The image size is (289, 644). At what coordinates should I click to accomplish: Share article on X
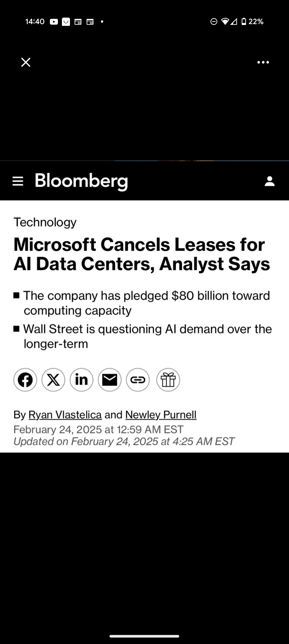(53, 380)
